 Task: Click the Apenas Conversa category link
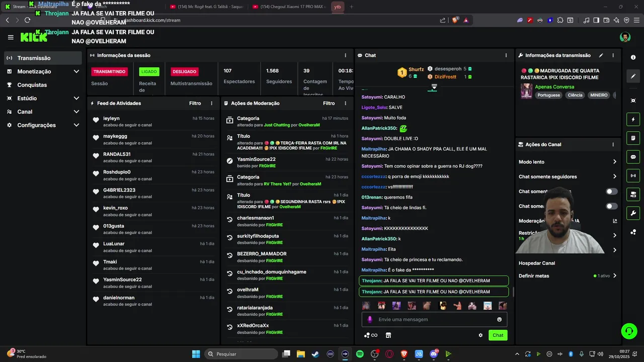554,87
